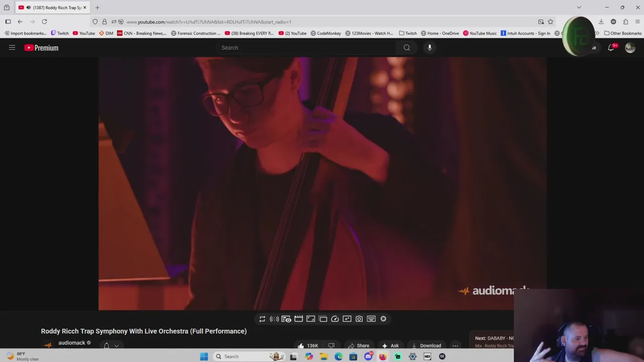644x362 pixels.
Task: Open audiomack channel avatar
Action: pos(48,345)
